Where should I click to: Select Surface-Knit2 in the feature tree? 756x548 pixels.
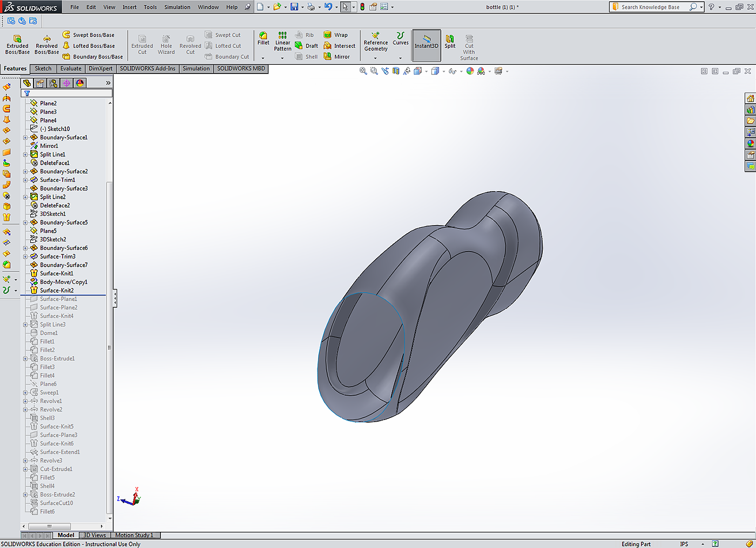57,290
